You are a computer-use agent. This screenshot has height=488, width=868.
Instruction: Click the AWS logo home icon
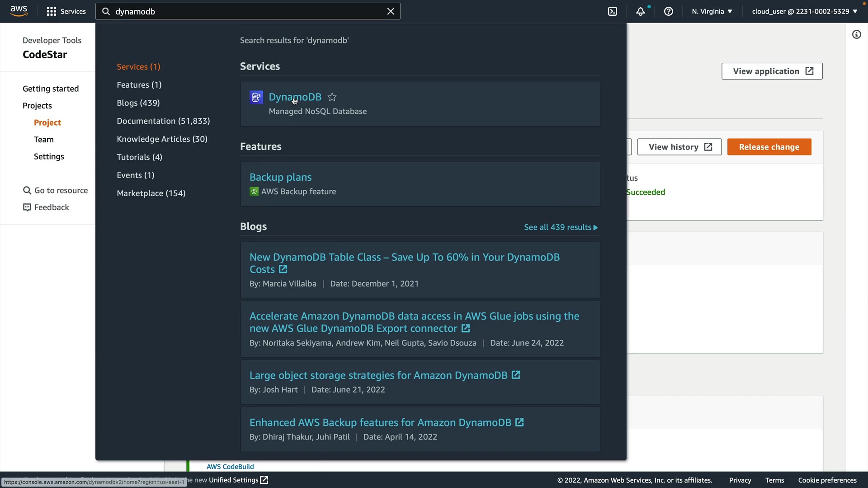[19, 11]
